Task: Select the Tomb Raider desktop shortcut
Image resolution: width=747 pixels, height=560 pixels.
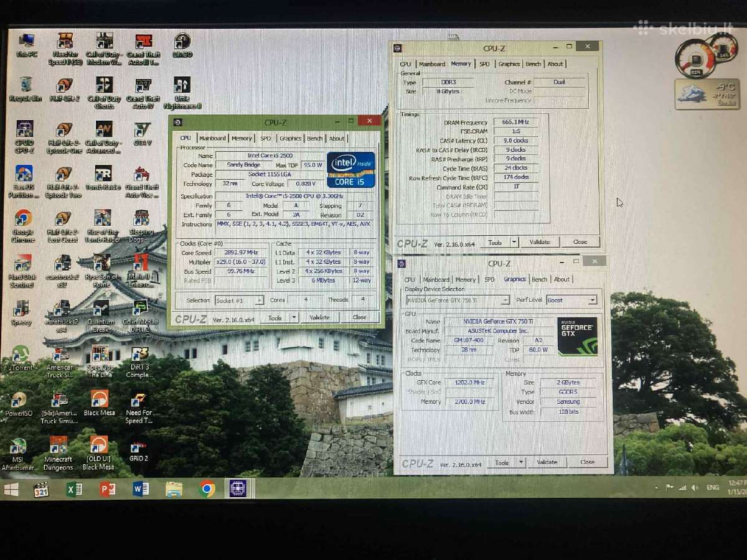Action: tap(103, 178)
